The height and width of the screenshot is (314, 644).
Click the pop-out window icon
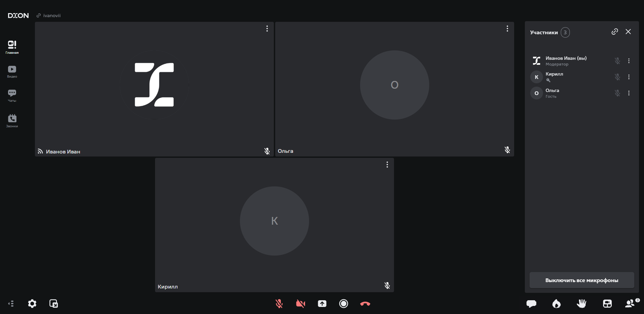point(54,304)
